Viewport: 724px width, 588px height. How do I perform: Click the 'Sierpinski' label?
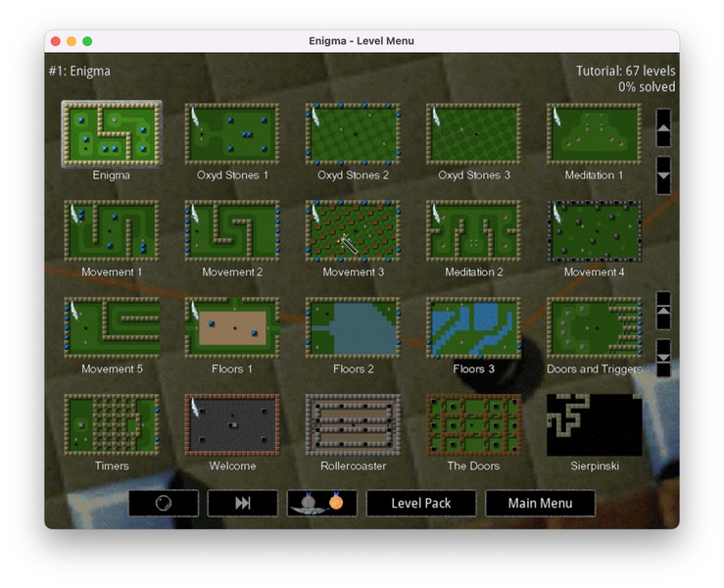click(x=595, y=466)
